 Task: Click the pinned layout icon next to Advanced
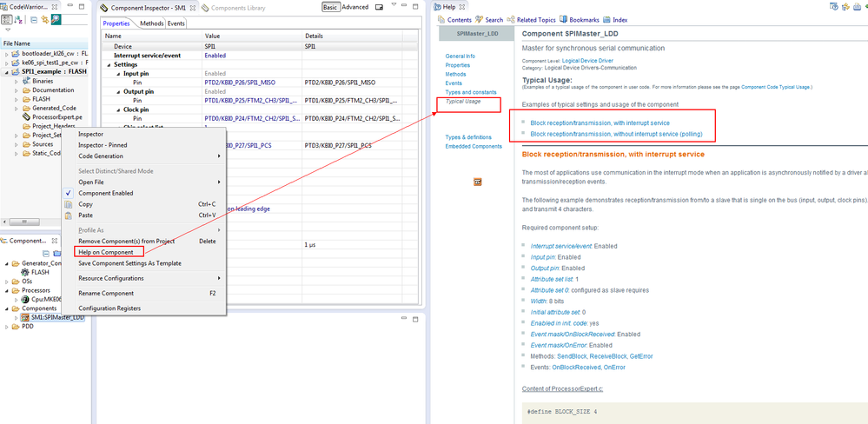(x=379, y=8)
